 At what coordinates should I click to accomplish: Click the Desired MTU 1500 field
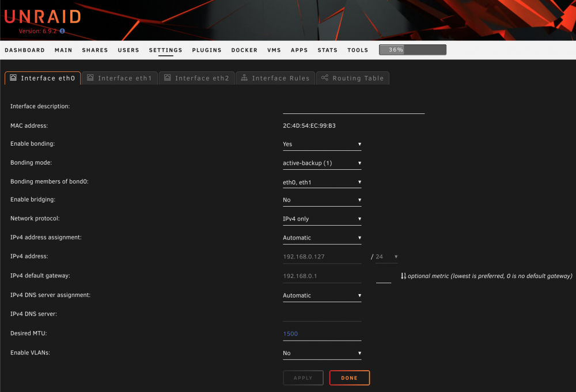(x=322, y=334)
